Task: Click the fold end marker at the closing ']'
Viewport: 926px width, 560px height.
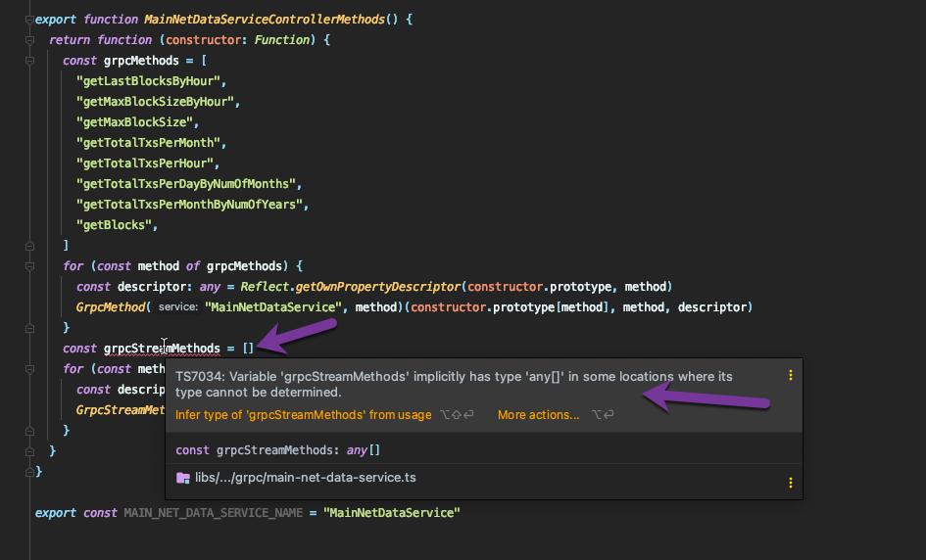Action: [29, 246]
